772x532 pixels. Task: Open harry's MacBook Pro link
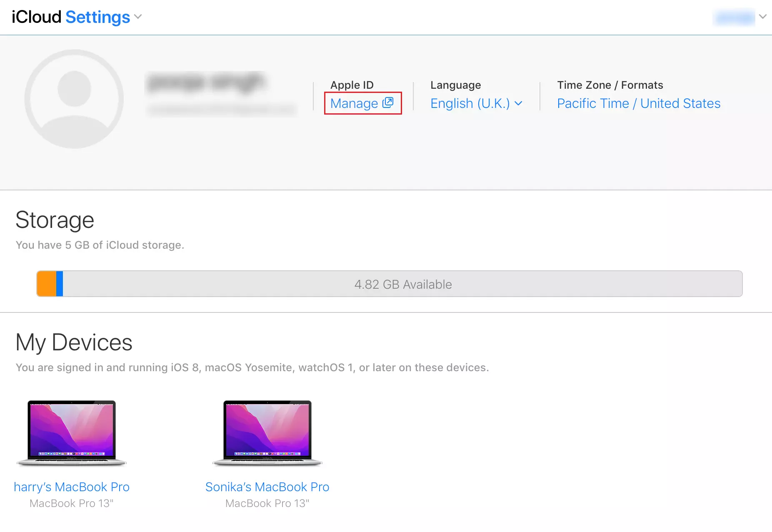(x=72, y=487)
